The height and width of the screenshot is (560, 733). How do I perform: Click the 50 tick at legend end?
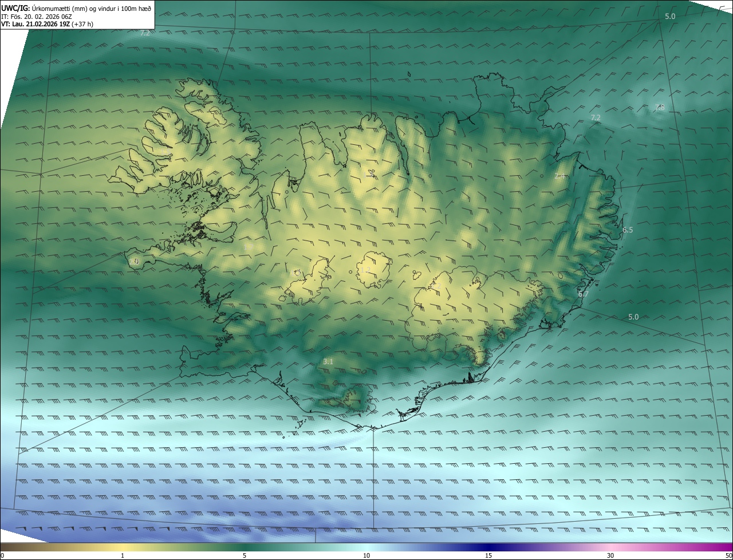tap(728, 555)
